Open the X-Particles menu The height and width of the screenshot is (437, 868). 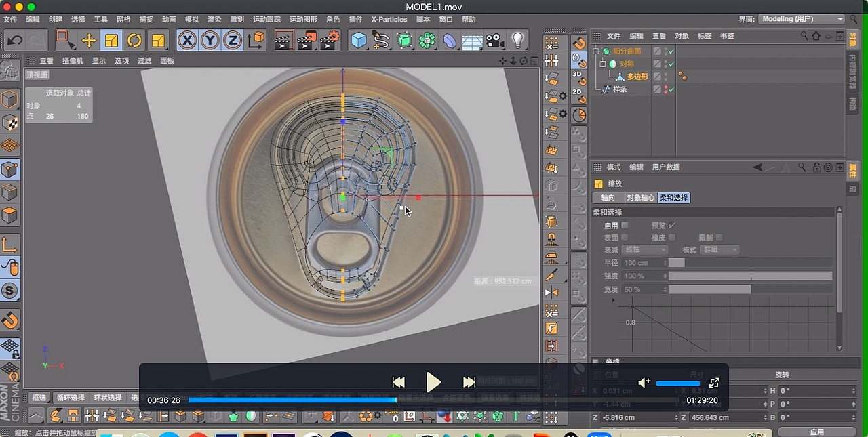pyautogui.click(x=389, y=19)
